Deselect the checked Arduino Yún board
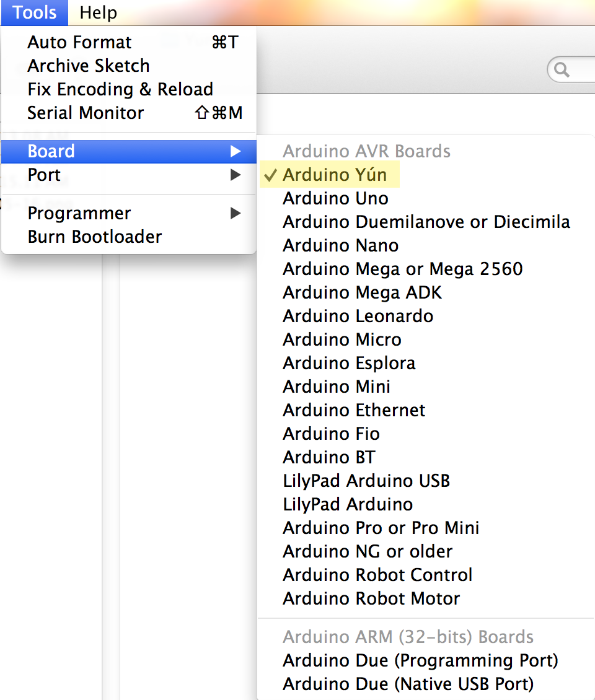This screenshot has height=700, width=595. (x=338, y=174)
